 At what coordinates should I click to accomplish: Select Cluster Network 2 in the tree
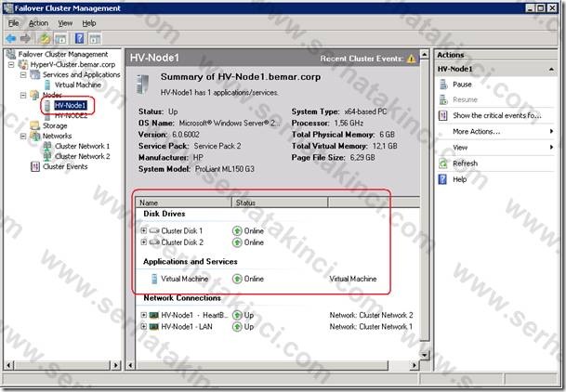[83, 156]
